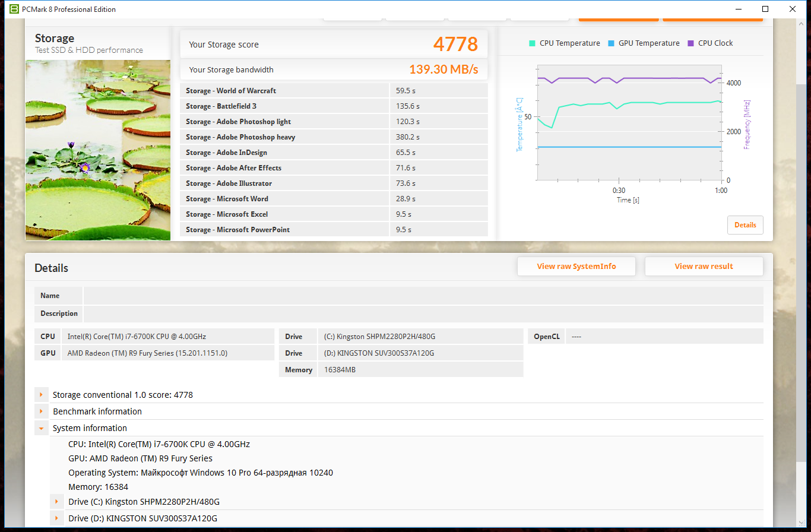The image size is (811, 532).
Task: Click the "0:30" time axis label
Action: tap(619, 191)
